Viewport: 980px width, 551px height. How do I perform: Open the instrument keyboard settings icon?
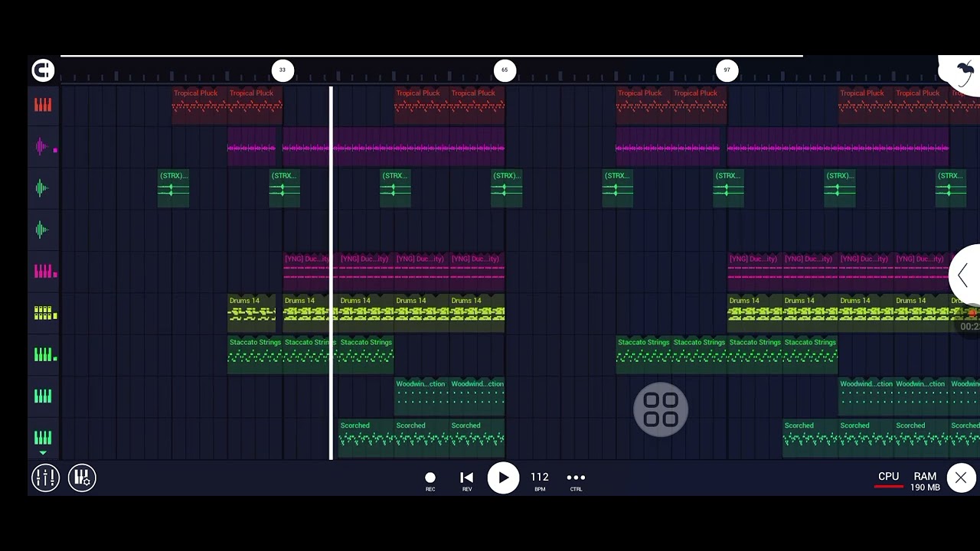[x=82, y=478]
